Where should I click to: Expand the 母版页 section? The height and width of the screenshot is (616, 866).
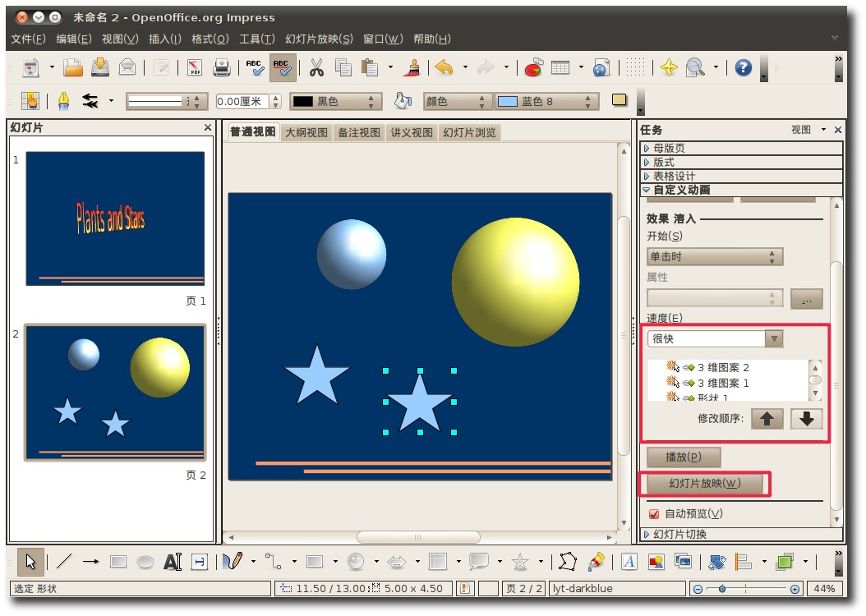click(x=741, y=148)
